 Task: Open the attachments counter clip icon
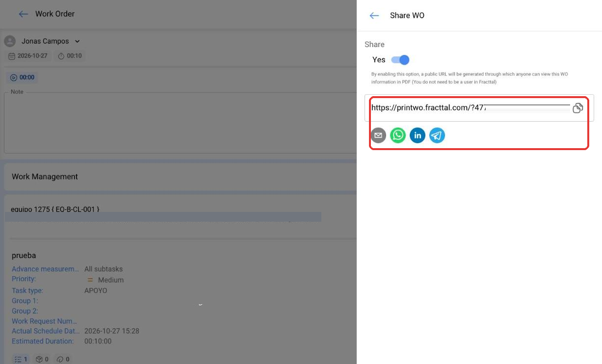point(63,359)
